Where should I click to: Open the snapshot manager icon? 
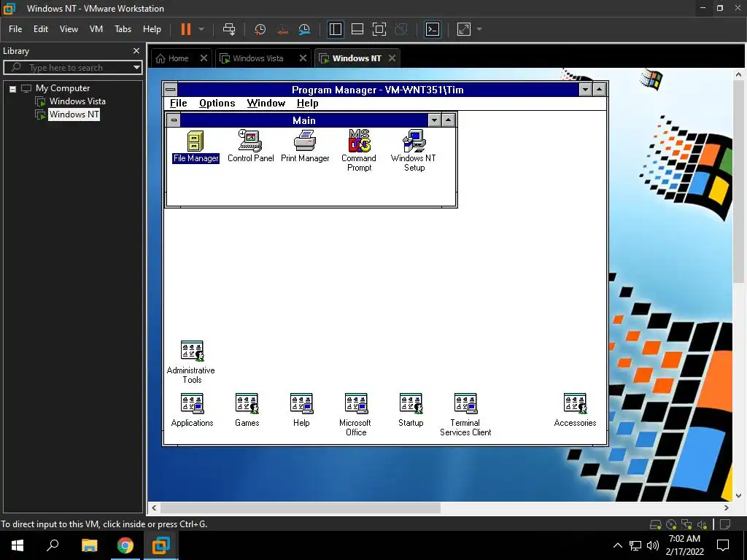[304, 29]
